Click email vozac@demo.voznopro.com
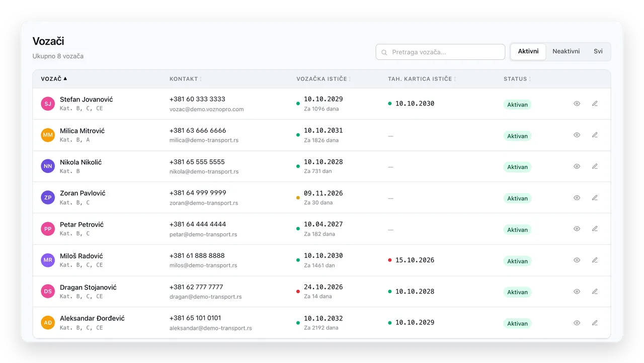 coord(206,109)
